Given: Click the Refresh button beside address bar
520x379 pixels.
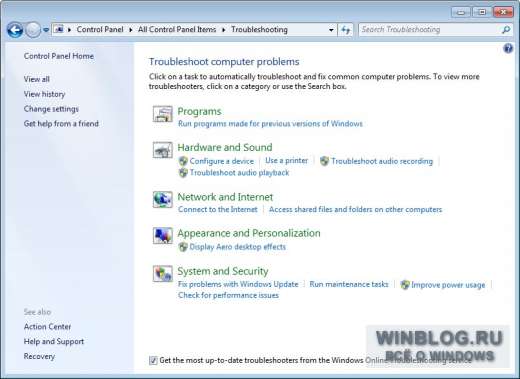Looking at the screenshot, I should tap(346, 30).
